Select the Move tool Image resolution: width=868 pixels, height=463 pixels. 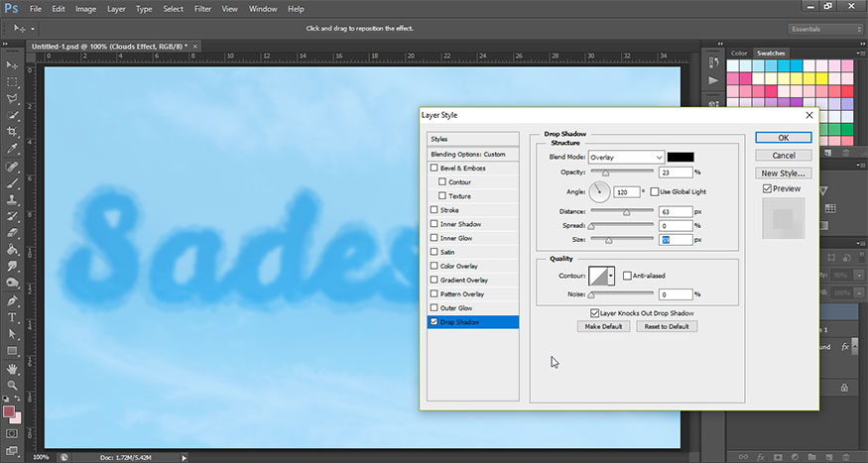pos(13,64)
